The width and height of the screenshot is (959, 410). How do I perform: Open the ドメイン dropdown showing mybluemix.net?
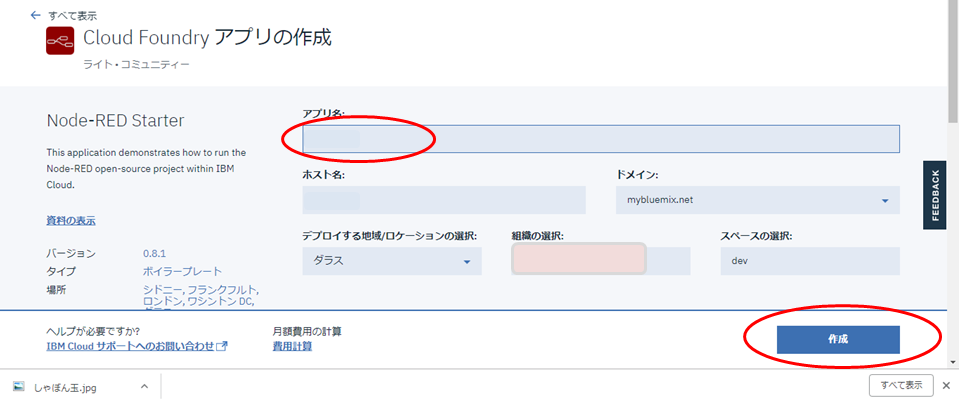758,200
